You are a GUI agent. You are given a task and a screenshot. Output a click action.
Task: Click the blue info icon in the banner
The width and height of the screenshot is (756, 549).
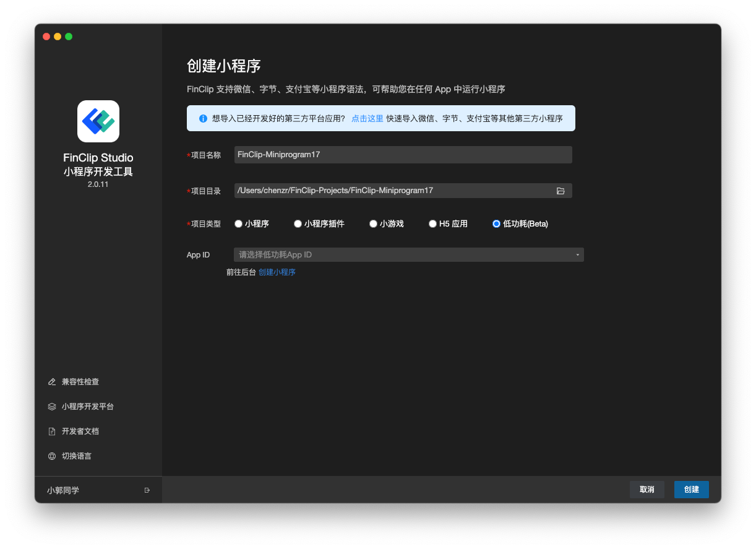203,118
